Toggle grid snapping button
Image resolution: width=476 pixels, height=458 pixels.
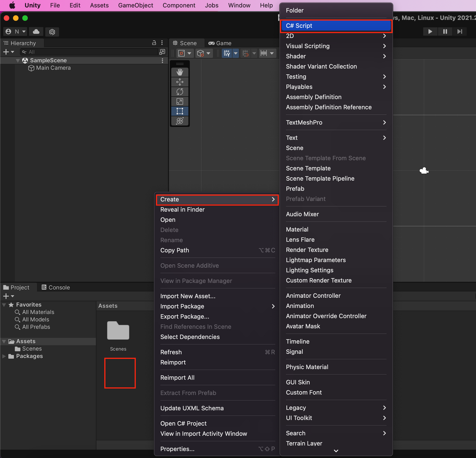point(245,53)
